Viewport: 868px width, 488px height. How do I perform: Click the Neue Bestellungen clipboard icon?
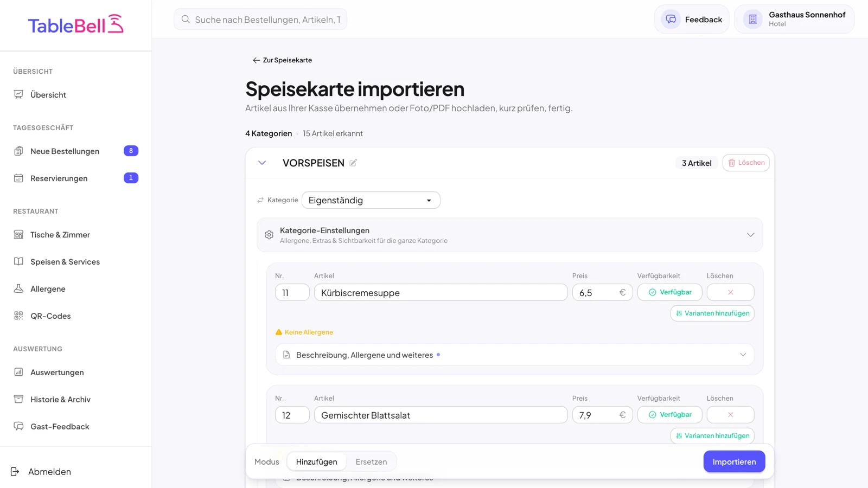[x=18, y=151]
